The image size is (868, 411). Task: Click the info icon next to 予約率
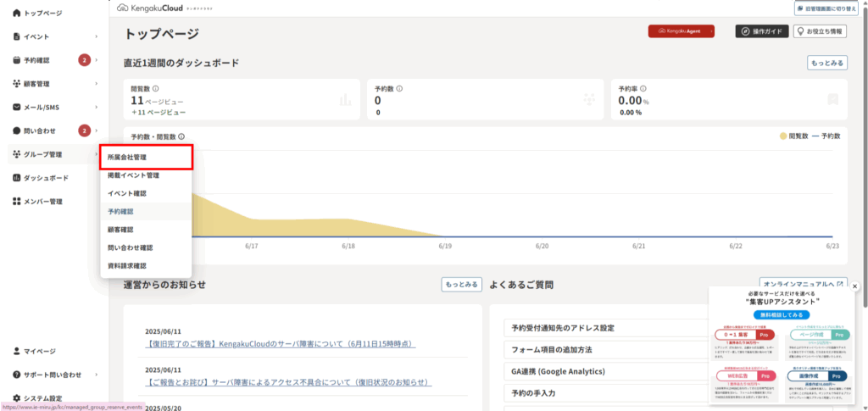[644, 88]
